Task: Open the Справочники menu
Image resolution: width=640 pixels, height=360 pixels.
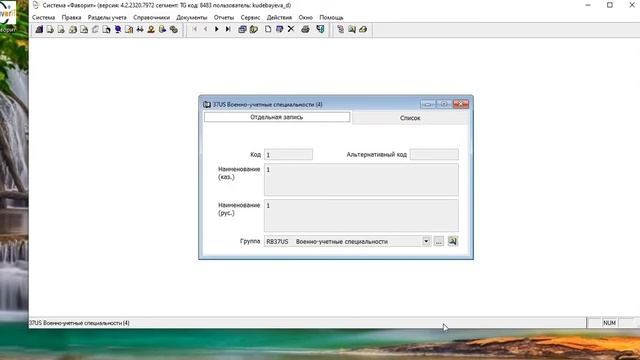Action: tap(151, 18)
